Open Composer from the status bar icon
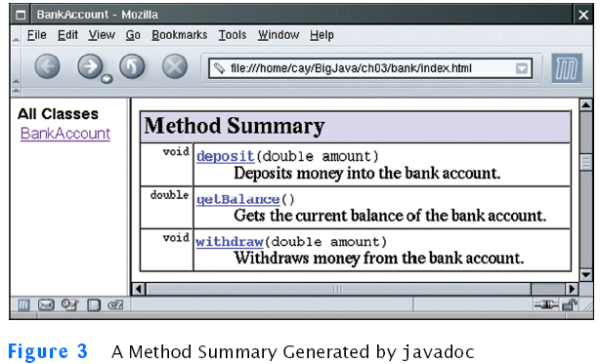Screen dimensions: 600x364 coord(70,304)
